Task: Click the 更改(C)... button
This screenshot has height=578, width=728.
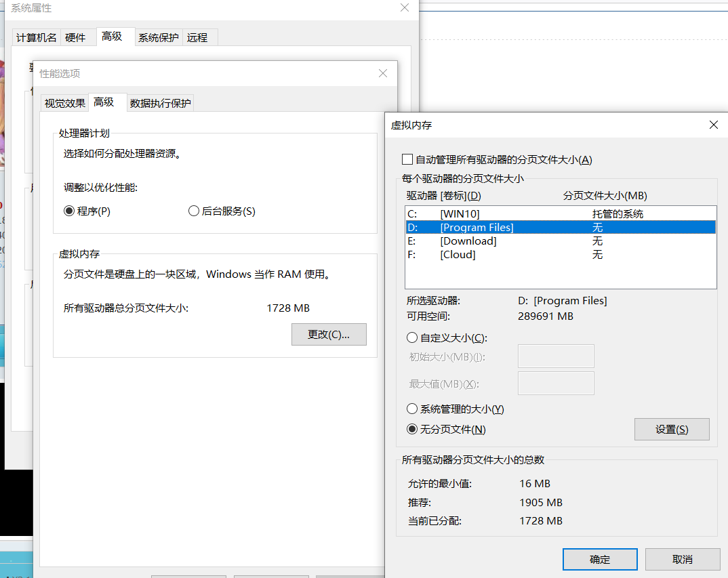Action: tap(329, 334)
